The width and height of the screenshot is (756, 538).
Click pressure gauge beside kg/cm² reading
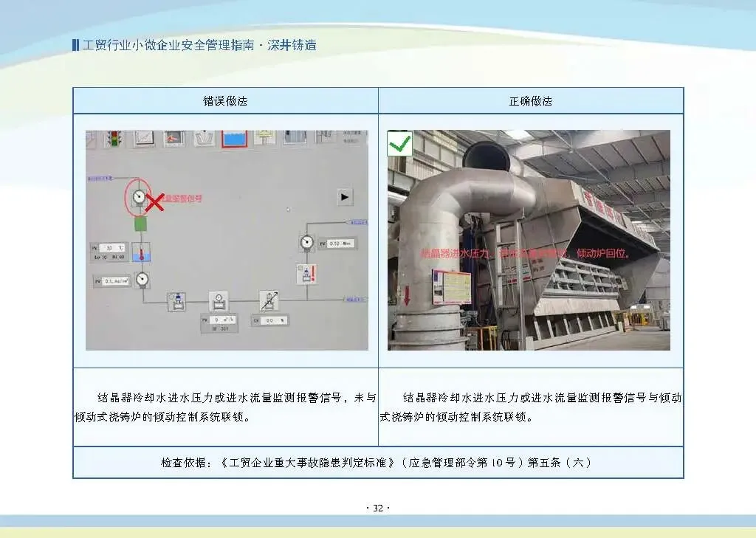(x=142, y=280)
